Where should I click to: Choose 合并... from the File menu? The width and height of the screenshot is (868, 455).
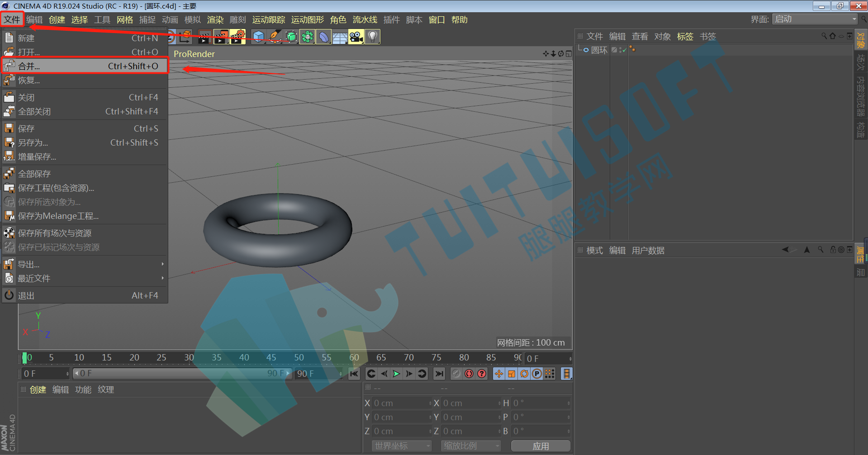click(84, 66)
